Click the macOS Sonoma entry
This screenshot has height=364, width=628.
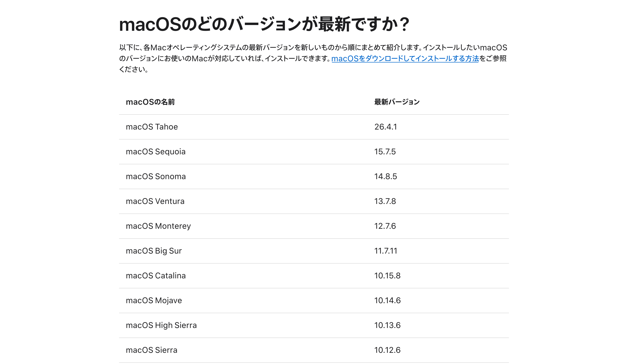(156, 176)
